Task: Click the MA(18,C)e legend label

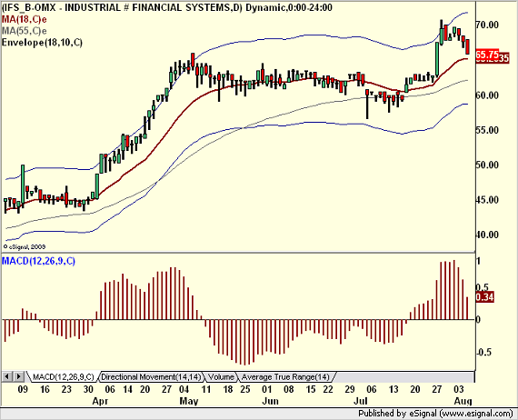Action: (x=25, y=19)
